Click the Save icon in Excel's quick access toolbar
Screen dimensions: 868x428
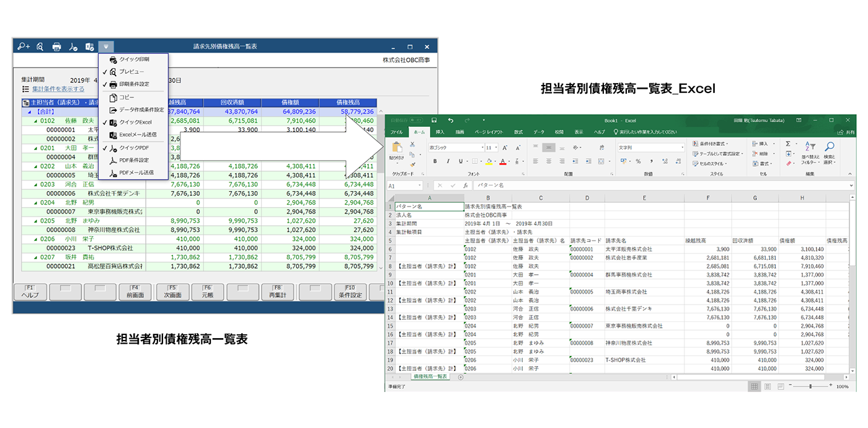[x=434, y=120]
